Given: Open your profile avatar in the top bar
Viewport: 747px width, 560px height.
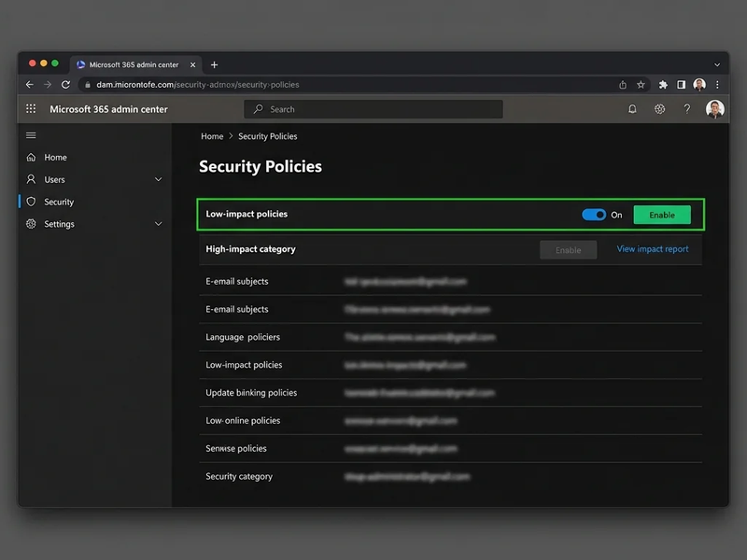Looking at the screenshot, I should pos(713,109).
